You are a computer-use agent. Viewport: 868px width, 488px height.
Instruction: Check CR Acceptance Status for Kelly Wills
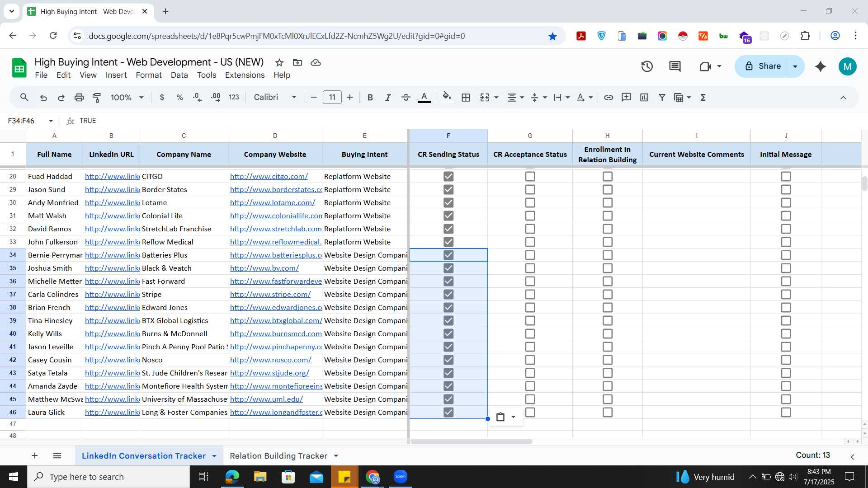click(530, 334)
